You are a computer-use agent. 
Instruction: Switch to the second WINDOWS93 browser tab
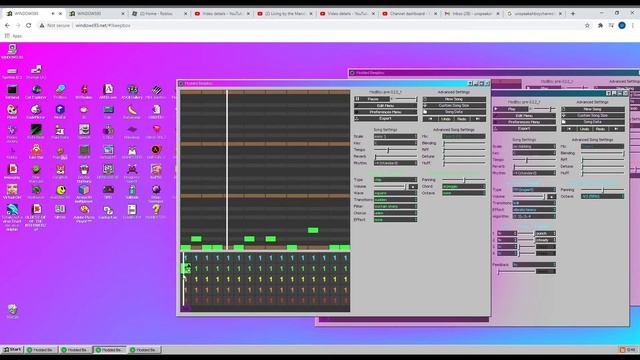96,13
